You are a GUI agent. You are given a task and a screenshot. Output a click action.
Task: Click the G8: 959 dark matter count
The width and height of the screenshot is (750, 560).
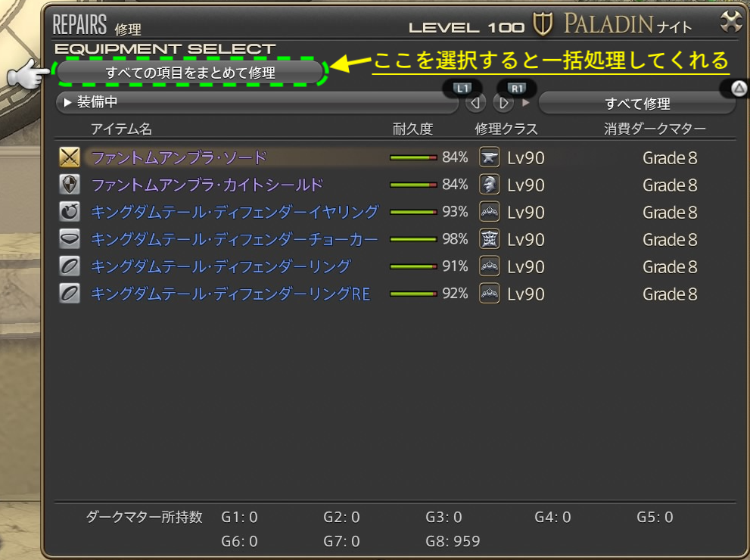[453, 541]
